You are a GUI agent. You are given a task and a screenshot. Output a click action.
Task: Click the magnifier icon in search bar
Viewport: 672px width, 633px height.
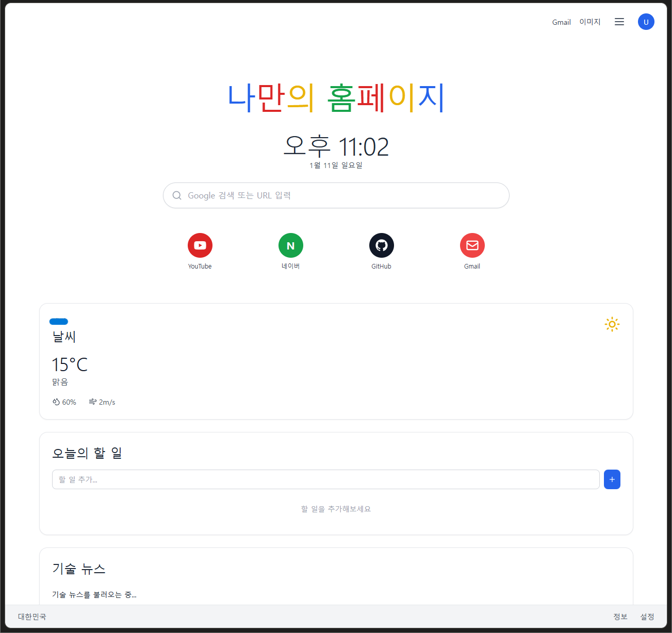click(177, 195)
